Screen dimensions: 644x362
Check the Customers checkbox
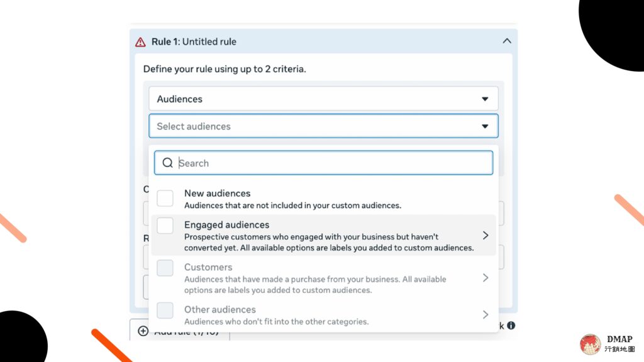point(165,268)
